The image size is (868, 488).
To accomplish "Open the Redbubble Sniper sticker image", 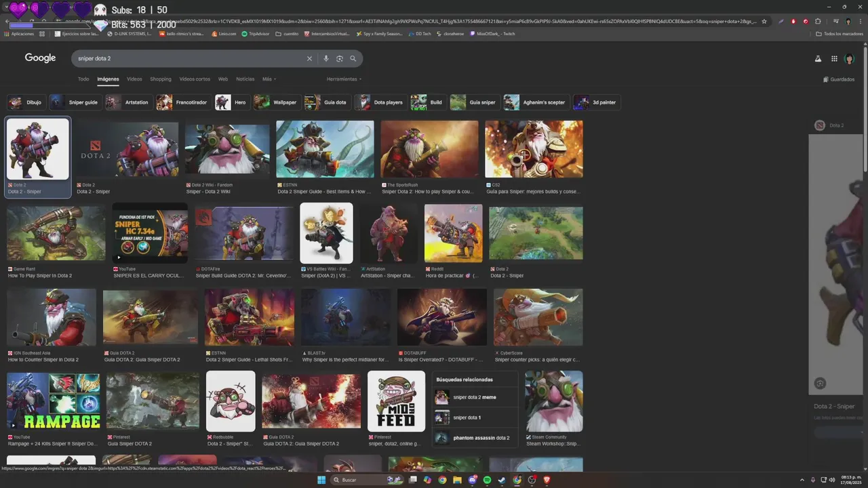I will pos(231,401).
